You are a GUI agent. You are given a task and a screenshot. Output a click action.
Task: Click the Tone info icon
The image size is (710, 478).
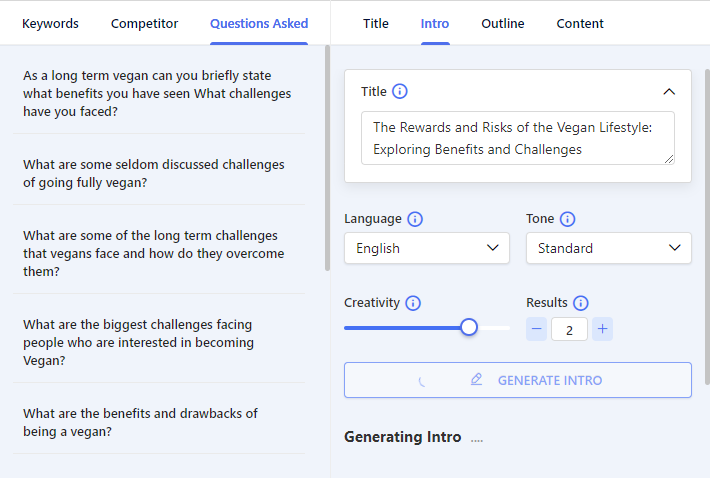(x=567, y=219)
